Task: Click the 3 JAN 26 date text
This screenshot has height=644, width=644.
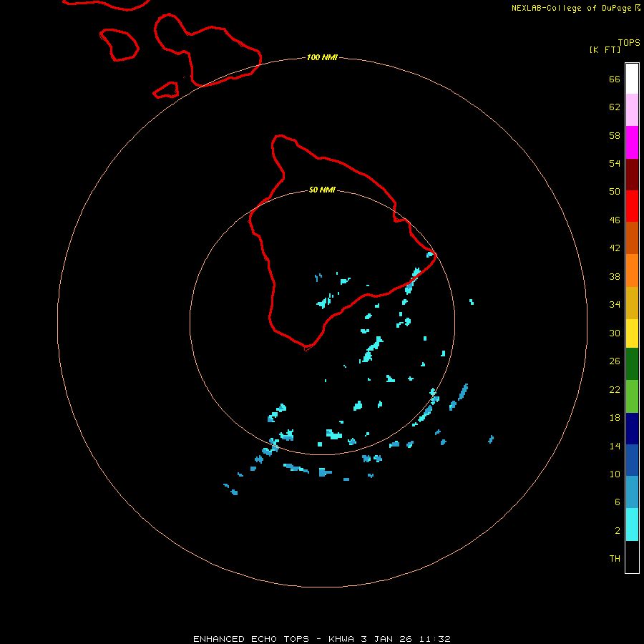Action: click(x=386, y=639)
